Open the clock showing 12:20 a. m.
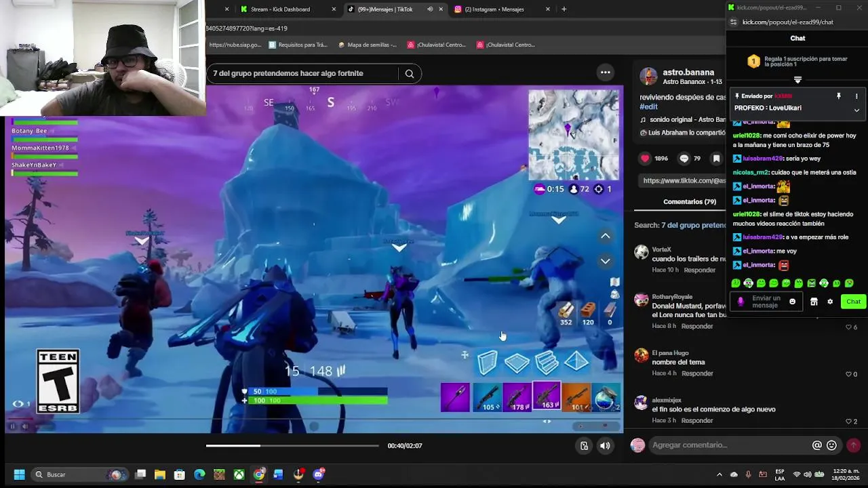The height and width of the screenshot is (488, 868). tap(846, 474)
